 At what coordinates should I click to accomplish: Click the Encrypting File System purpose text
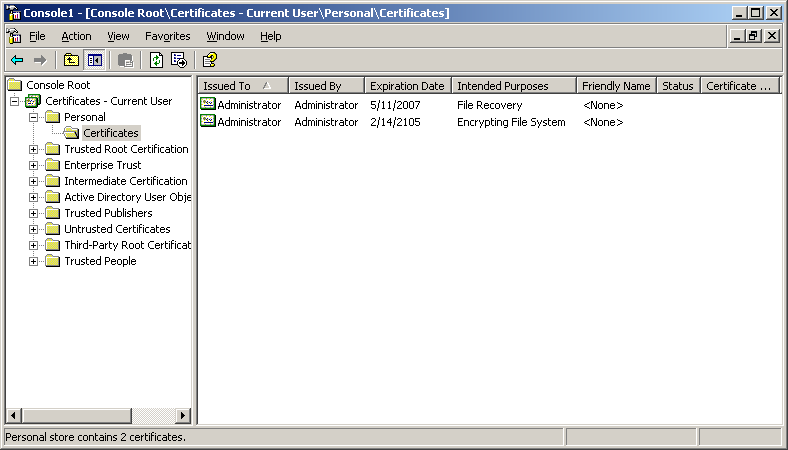pos(511,122)
